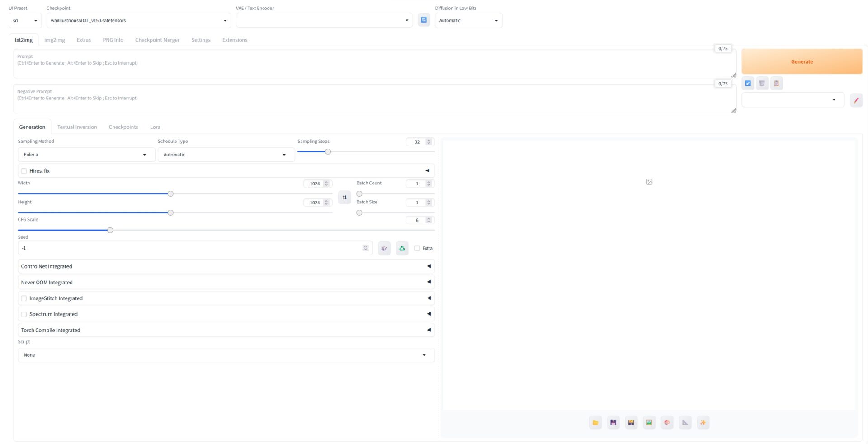Click the framed picture send-to-img2img icon
Screen dimensions: 868x444
(x=649, y=423)
